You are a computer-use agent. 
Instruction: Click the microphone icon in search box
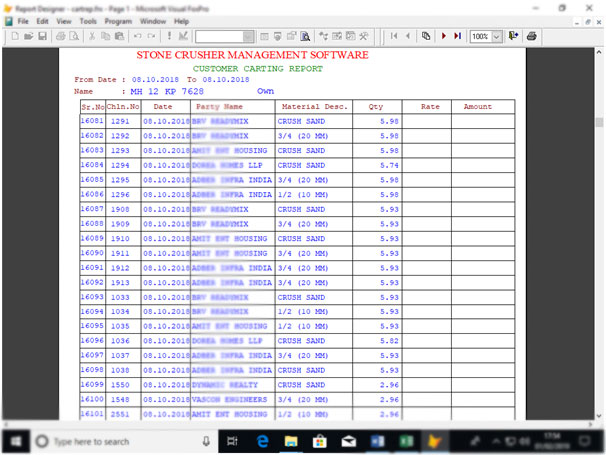pyautogui.click(x=206, y=441)
